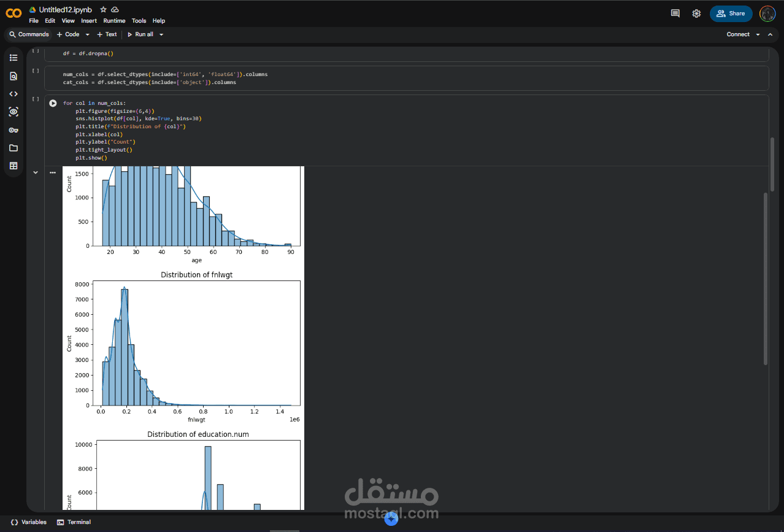Click the notebook title Untitled12.ipynb

(x=67, y=10)
